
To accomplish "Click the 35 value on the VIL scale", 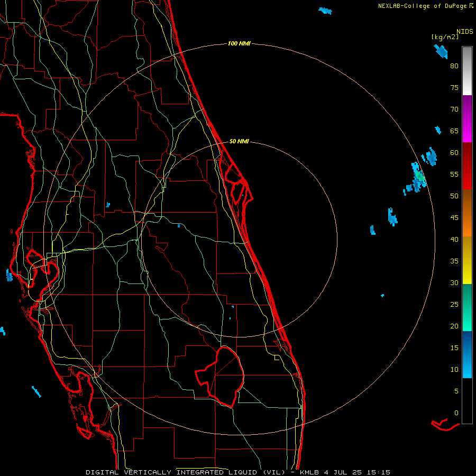I will coord(454,261).
